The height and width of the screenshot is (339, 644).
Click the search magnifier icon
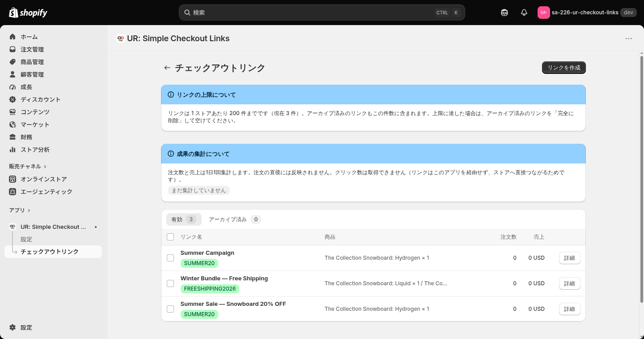tap(187, 13)
